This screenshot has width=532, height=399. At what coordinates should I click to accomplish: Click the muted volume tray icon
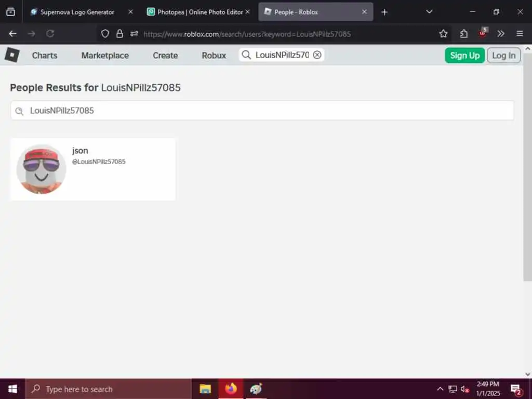tap(465, 389)
